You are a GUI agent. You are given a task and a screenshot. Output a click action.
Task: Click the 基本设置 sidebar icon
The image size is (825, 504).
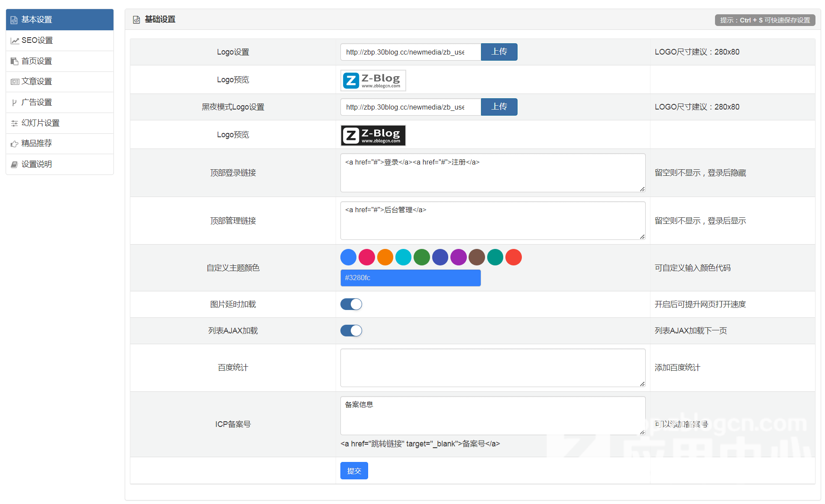coord(14,20)
